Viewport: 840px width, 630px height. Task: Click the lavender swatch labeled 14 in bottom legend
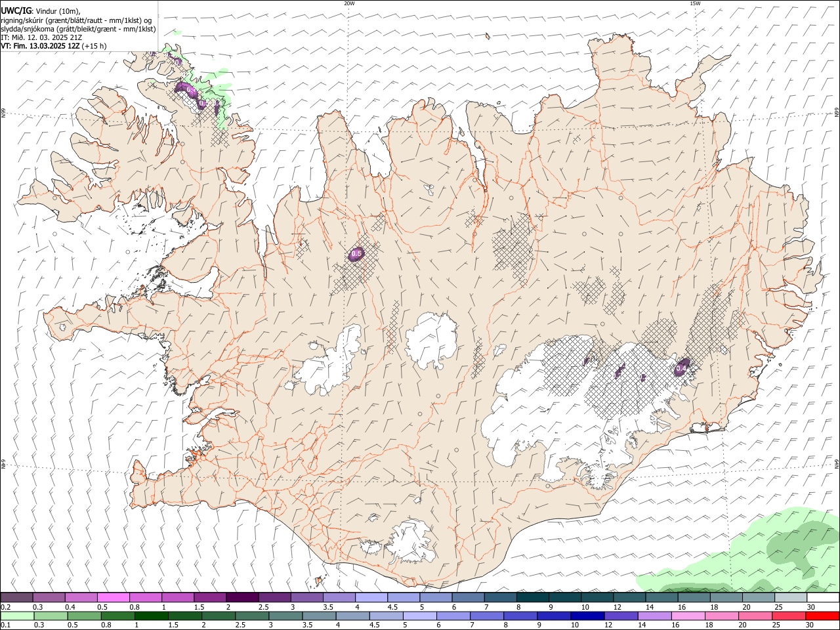pos(654,616)
